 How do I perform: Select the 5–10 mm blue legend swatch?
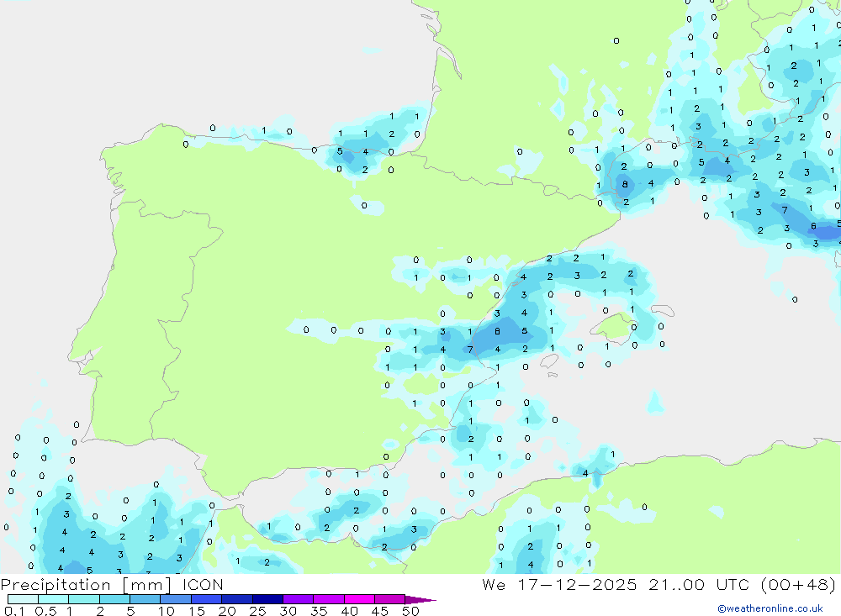(145, 599)
